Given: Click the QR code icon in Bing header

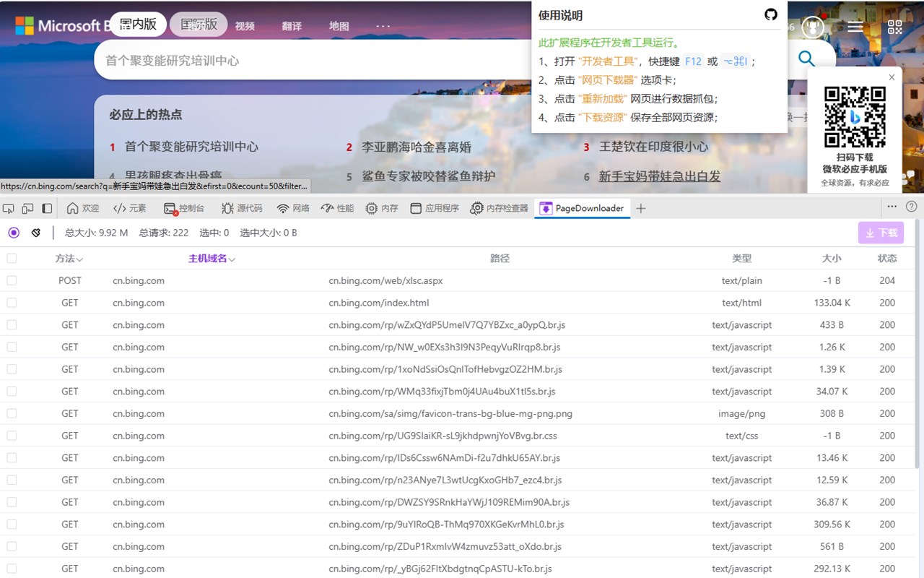Looking at the screenshot, I should (895, 27).
